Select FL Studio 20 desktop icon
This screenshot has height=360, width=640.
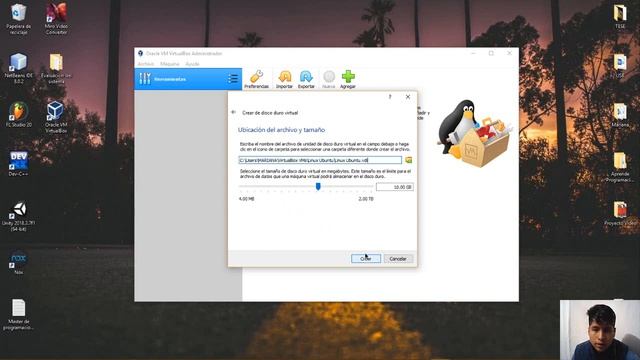[18, 115]
